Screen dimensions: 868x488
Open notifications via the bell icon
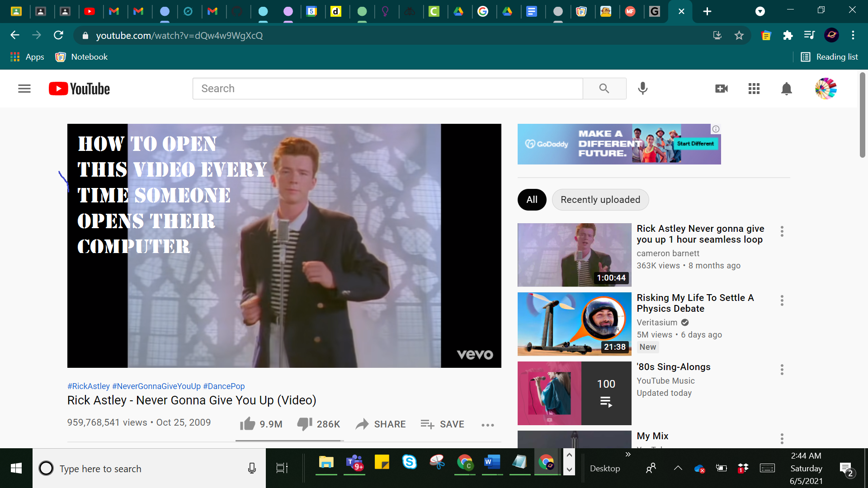pos(786,89)
